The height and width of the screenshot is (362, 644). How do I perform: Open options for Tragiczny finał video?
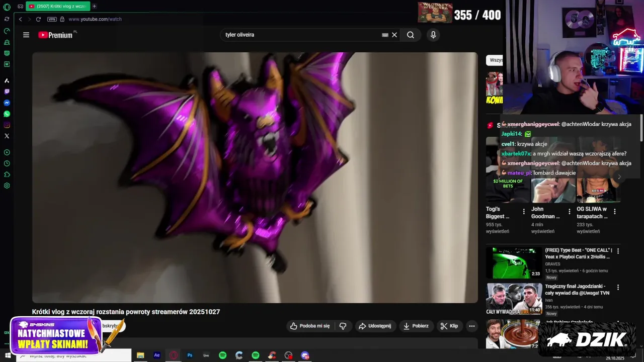click(x=618, y=288)
